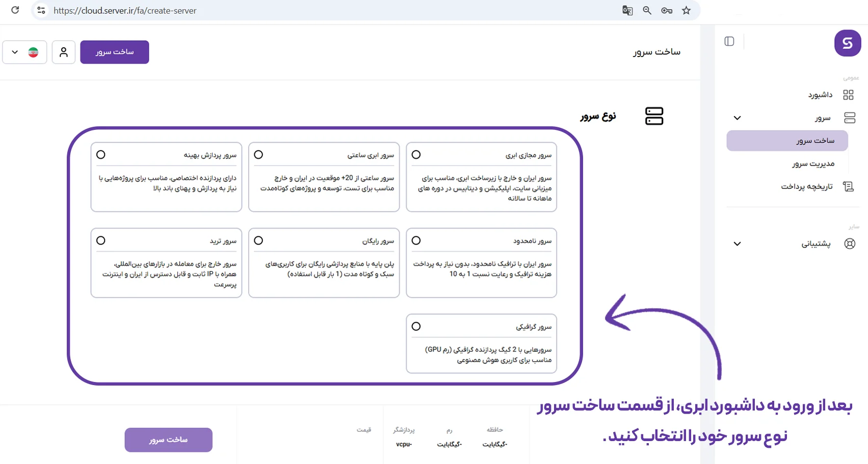Pick the سرور رایگان radio option
Image resolution: width=868 pixels, height=464 pixels.
pyautogui.click(x=258, y=240)
